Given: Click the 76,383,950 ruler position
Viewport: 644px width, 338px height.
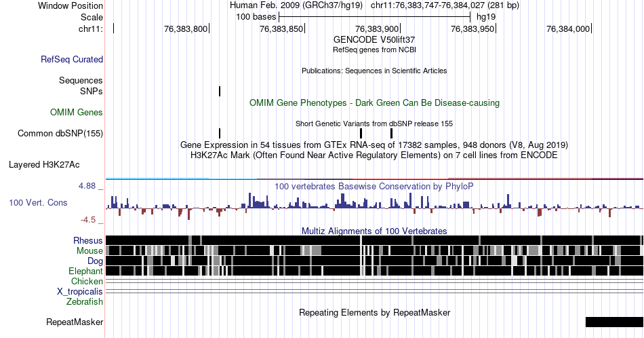Looking at the screenshot, I should pyautogui.click(x=472, y=29).
